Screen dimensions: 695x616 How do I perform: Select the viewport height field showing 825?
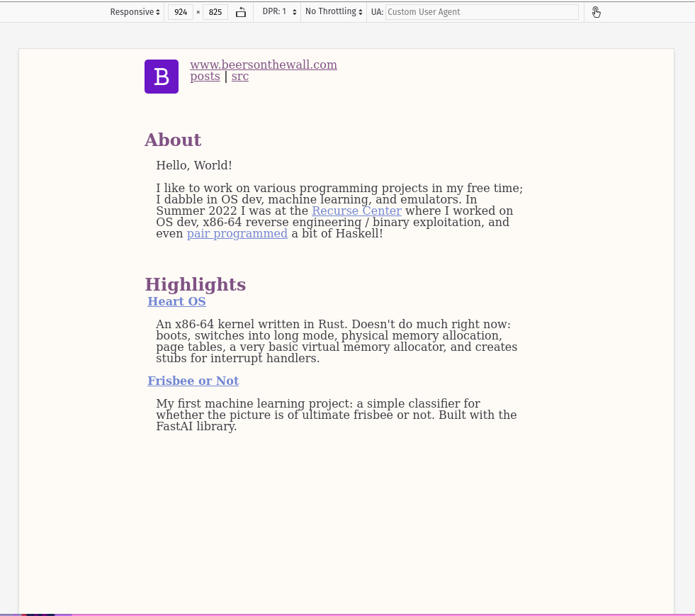tap(215, 12)
